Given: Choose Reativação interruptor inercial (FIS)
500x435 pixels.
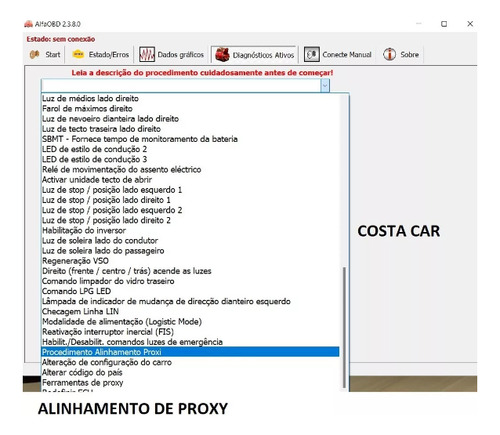Looking at the screenshot, I should pyautogui.click(x=190, y=332).
